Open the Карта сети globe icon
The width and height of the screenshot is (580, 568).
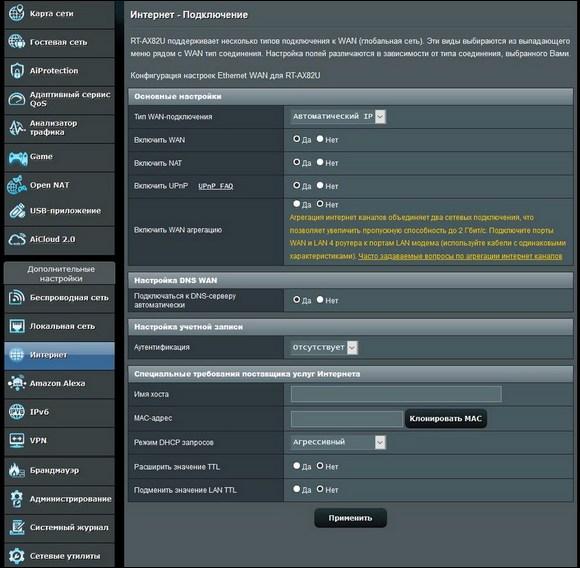pyautogui.click(x=17, y=13)
